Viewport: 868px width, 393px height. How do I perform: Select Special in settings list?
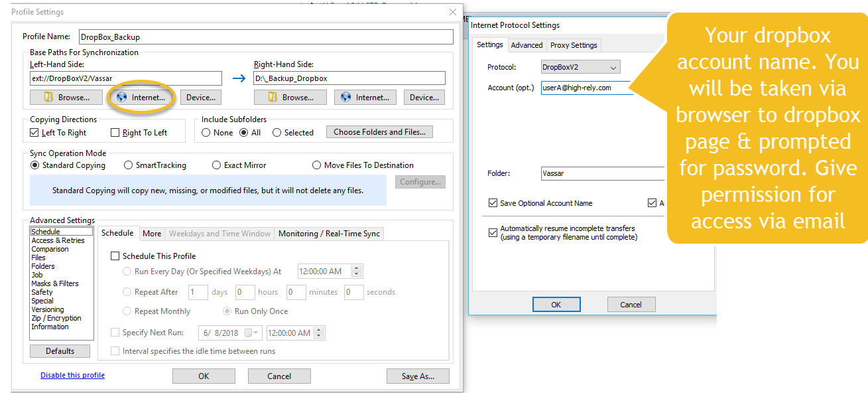point(62,301)
